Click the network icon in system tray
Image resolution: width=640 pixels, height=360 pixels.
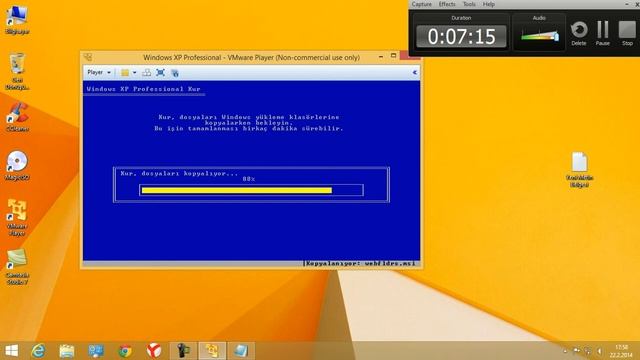(588, 351)
